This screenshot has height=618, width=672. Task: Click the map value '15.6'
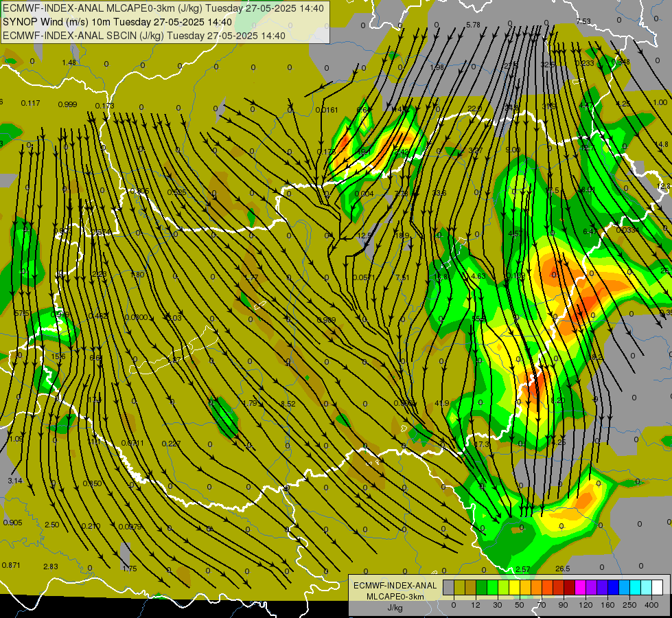point(58,357)
